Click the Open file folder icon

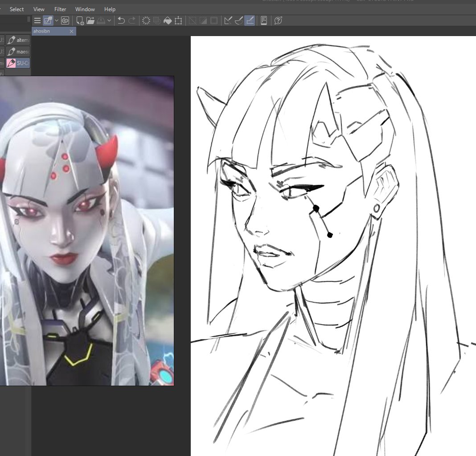90,20
